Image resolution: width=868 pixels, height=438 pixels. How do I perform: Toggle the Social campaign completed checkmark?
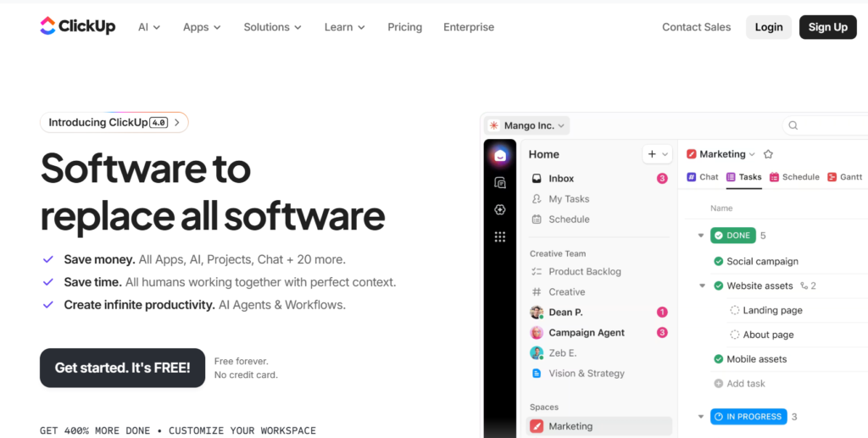pos(719,262)
